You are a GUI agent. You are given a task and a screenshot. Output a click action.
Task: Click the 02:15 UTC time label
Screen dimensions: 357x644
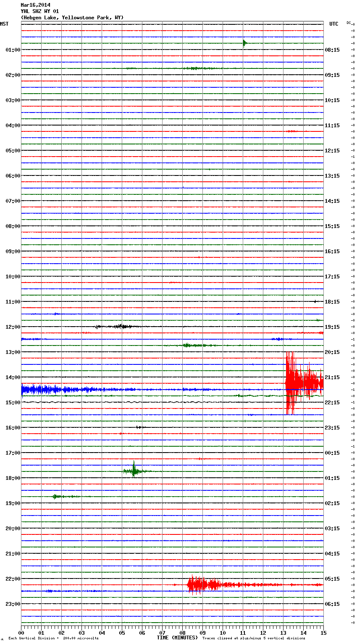click(332, 503)
